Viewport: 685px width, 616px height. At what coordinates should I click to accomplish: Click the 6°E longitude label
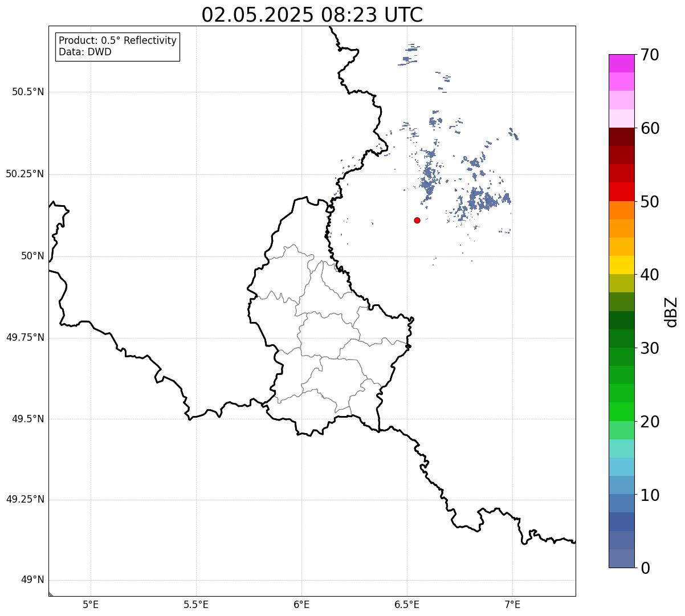coord(301,604)
